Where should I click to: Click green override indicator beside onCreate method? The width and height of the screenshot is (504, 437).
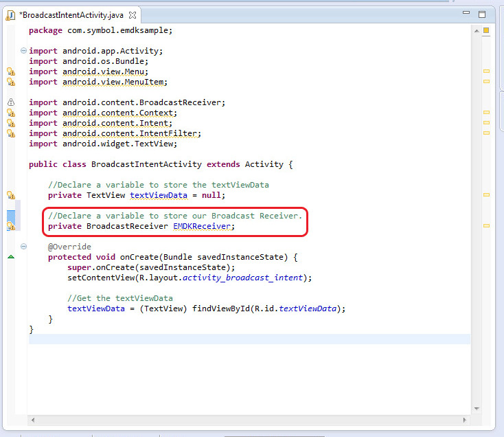11,257
